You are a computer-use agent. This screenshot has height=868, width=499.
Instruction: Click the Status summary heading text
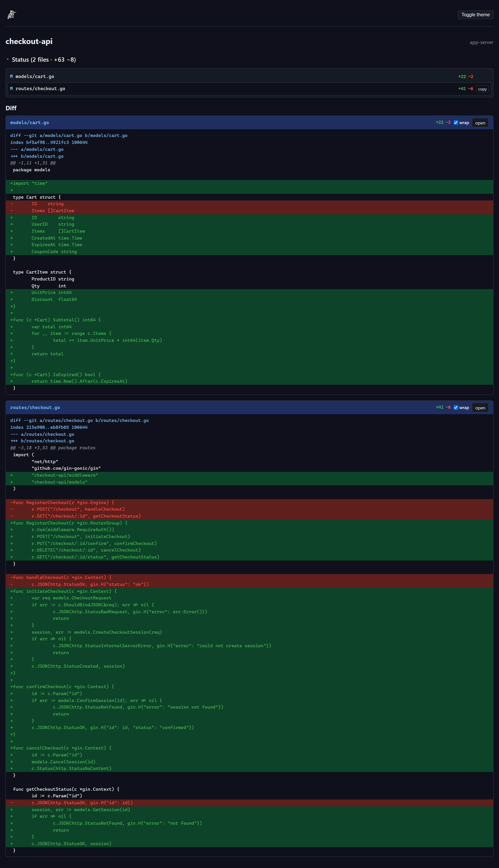(x=44, y=60)
